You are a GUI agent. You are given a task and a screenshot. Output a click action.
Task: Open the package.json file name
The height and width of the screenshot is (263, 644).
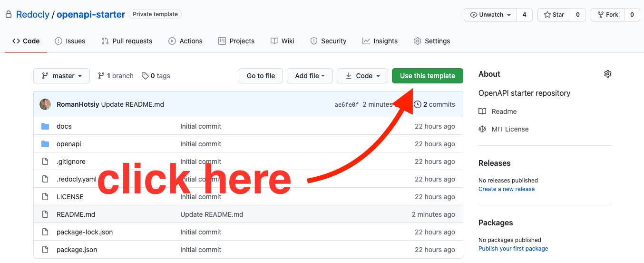coord(77,250)
